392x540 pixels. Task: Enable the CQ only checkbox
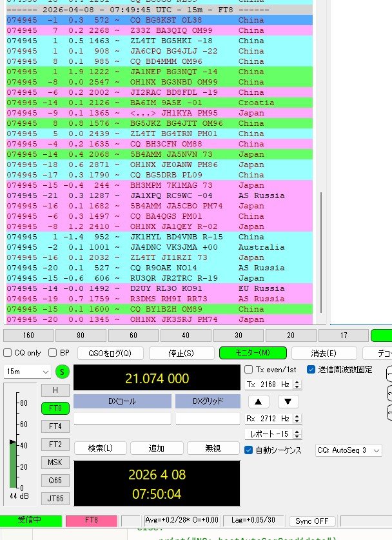(22, 353)
